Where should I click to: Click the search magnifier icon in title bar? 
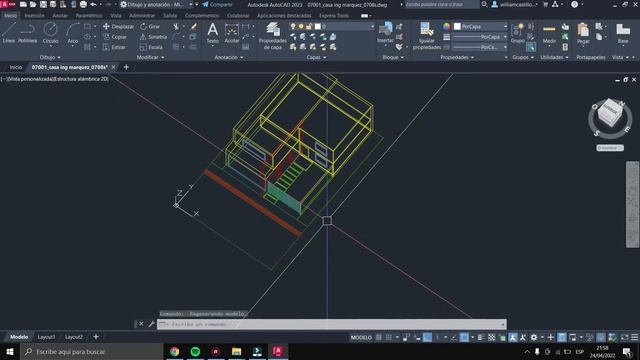click(x=484, y=4)
